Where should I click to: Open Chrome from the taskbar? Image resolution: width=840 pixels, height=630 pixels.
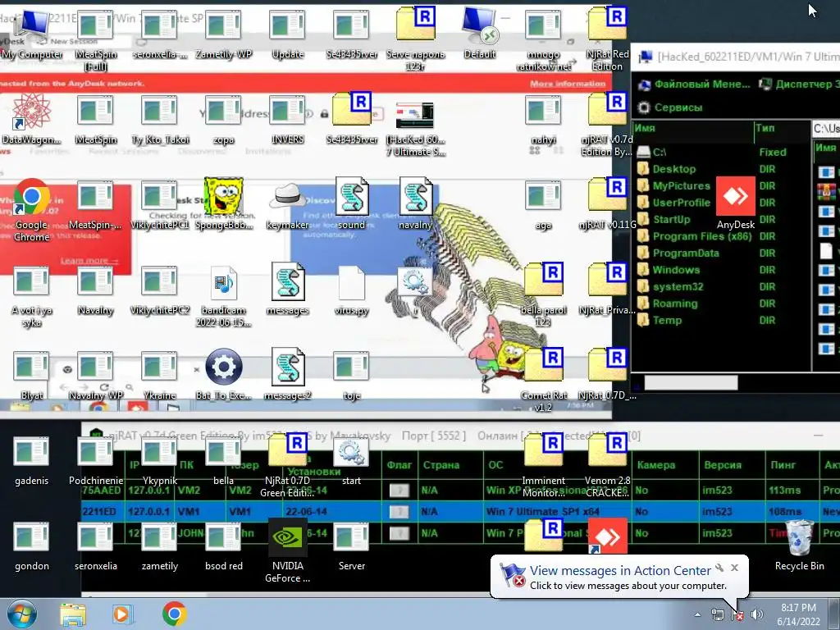174,614
